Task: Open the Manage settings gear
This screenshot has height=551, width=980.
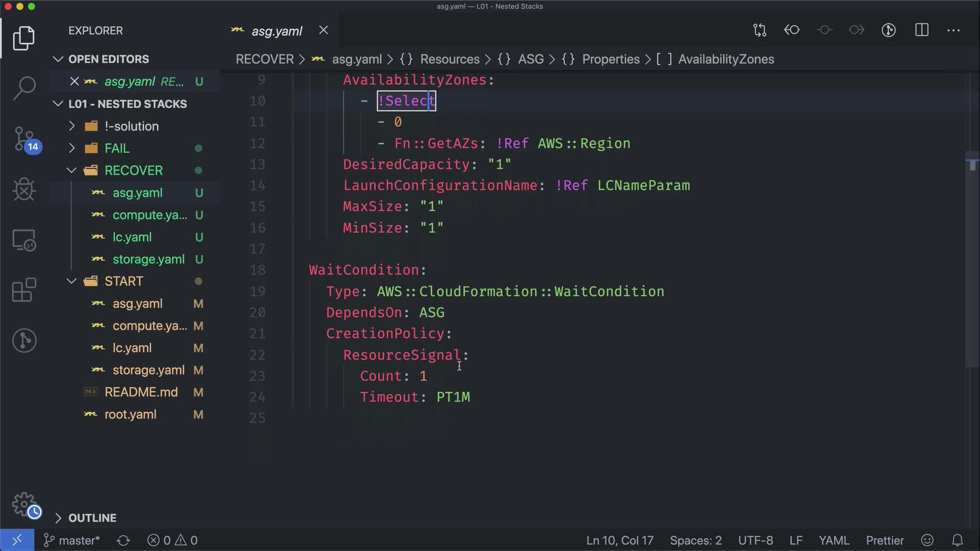Action: pyautogui.click(x=24, y=504)
